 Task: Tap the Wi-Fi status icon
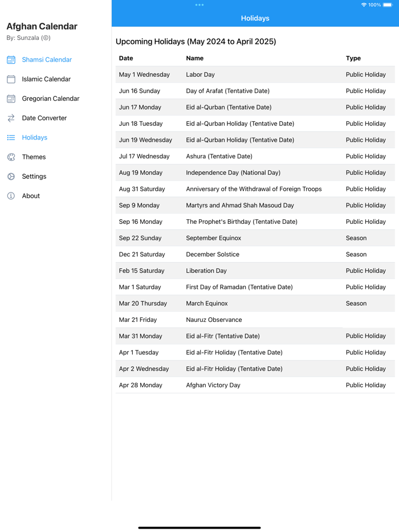coord(364,5)
